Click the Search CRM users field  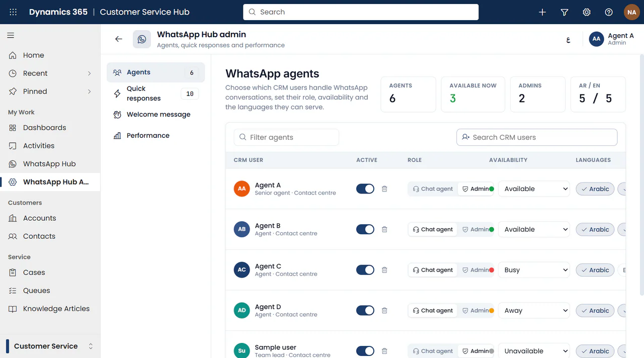tap(537, 137)
